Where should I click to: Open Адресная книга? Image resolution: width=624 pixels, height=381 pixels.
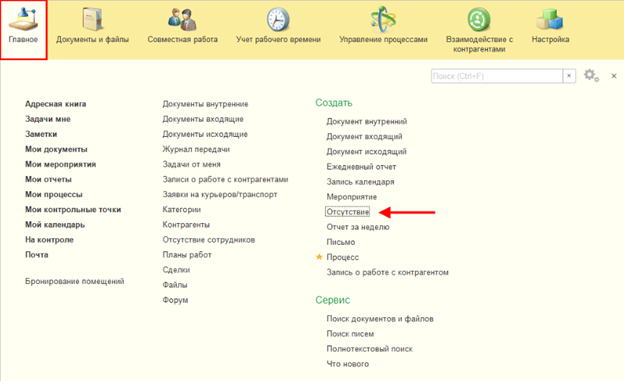pyautogui.click(x=55, y=104)
